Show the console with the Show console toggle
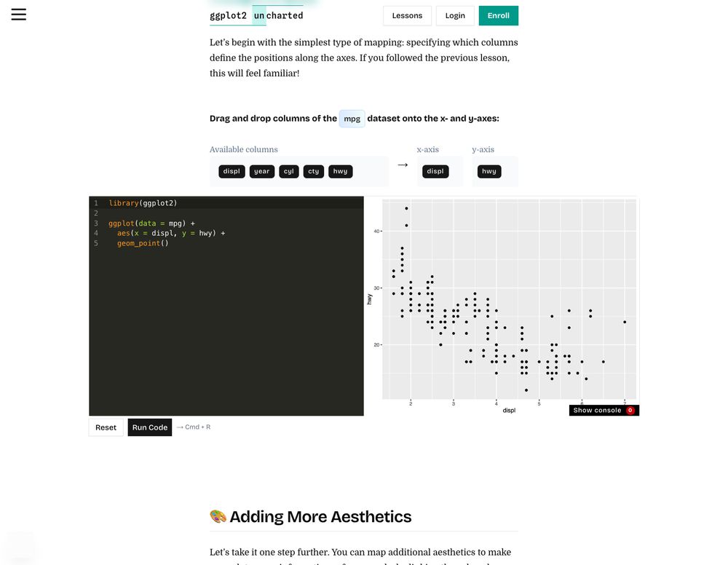The width and height of the screenshot is (728, 565). pyautogui.click(x=597, y=410)
